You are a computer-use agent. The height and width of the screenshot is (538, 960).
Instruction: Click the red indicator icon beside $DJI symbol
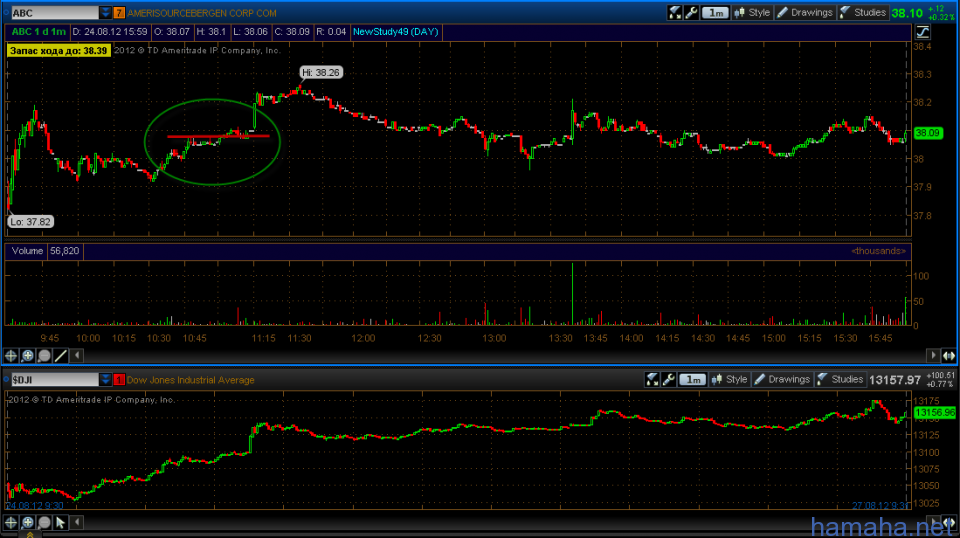click(120, 380)
